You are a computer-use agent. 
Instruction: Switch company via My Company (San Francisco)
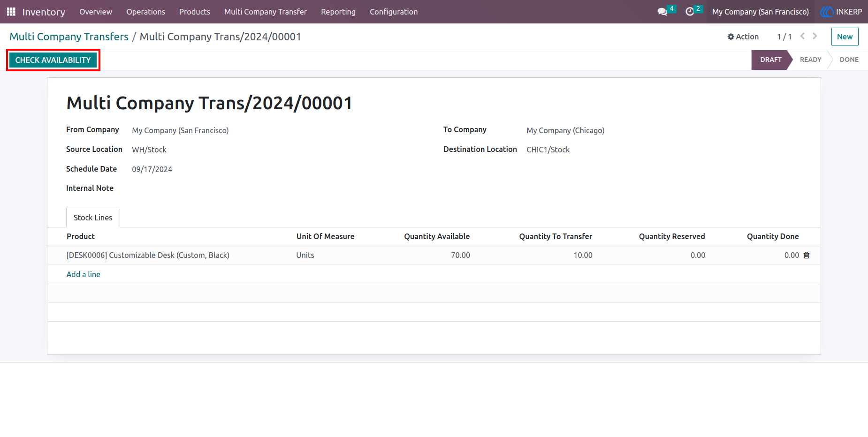click(x=760, y=12)
